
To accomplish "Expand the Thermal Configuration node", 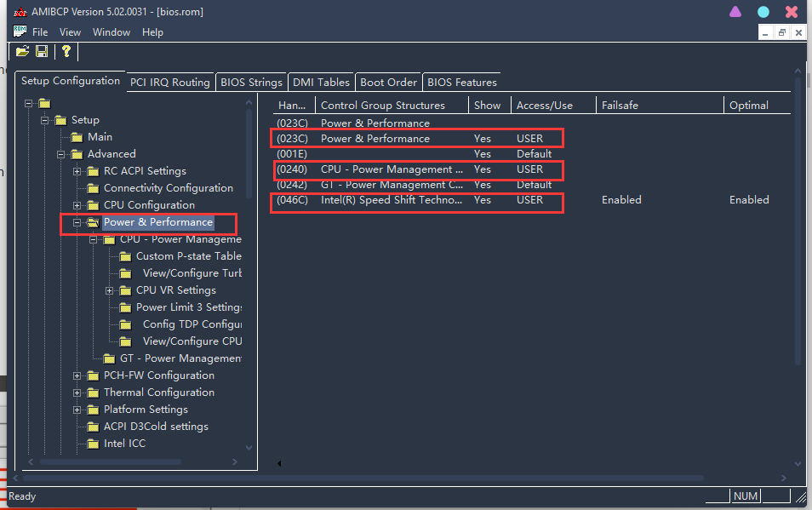I will point(77,393).
